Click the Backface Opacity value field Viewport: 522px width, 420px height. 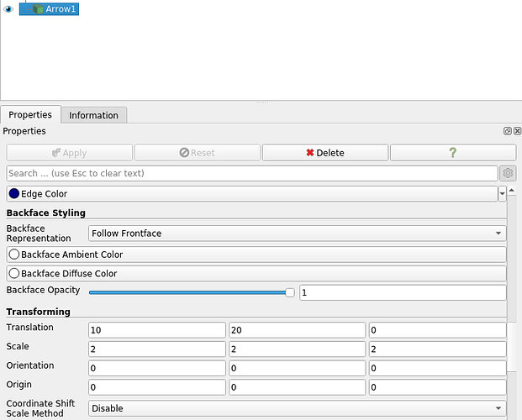(x=402, y=292)
